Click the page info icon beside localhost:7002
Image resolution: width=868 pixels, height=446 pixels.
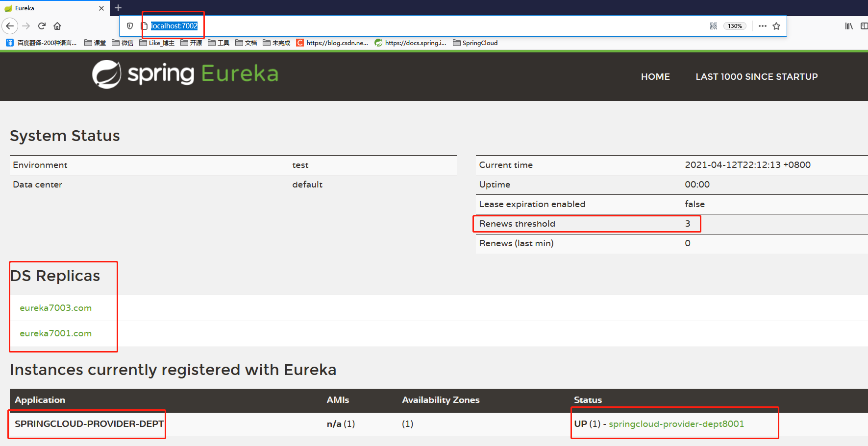coord(145,26)
